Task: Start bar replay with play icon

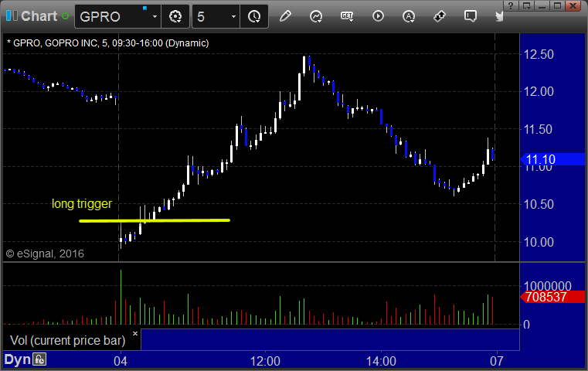Action: pyautogui.click(x=378, y=16)
